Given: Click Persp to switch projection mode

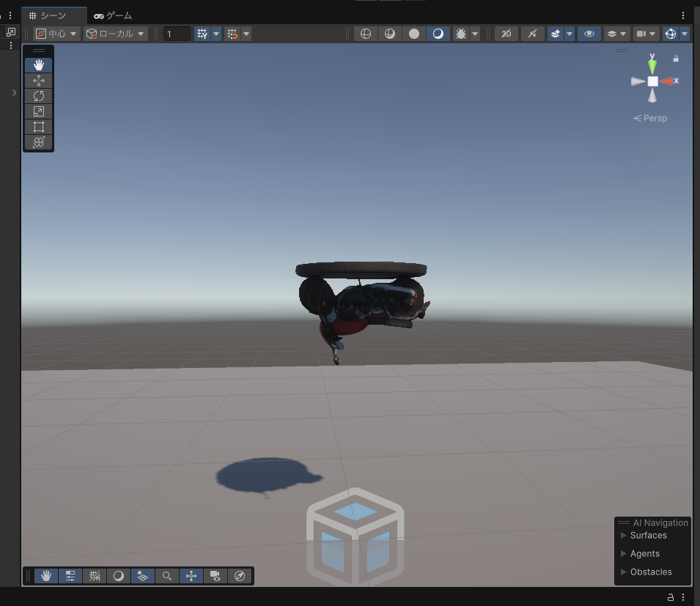Looking at the screenshot, I should (651, 118).
